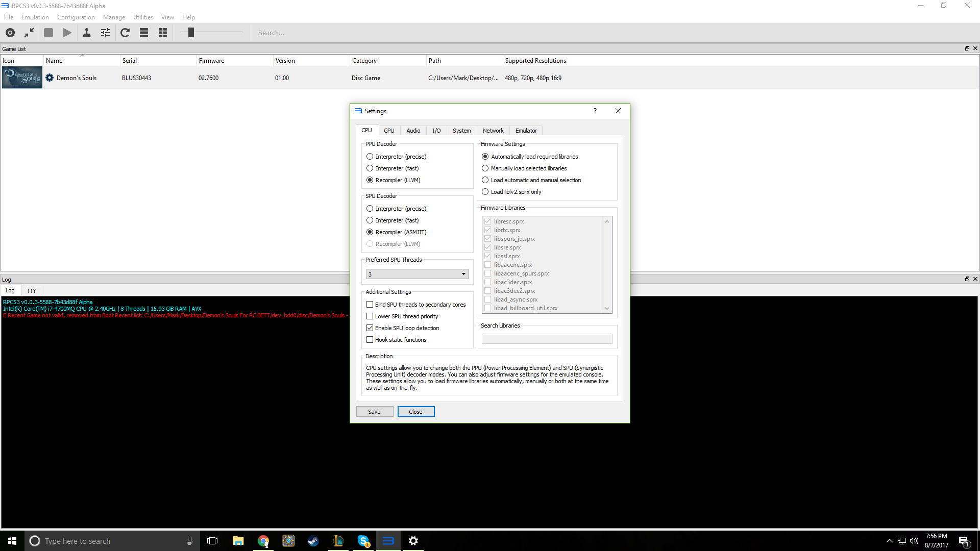Click the fullscreen arrows toolbar icon

point(29,33)
